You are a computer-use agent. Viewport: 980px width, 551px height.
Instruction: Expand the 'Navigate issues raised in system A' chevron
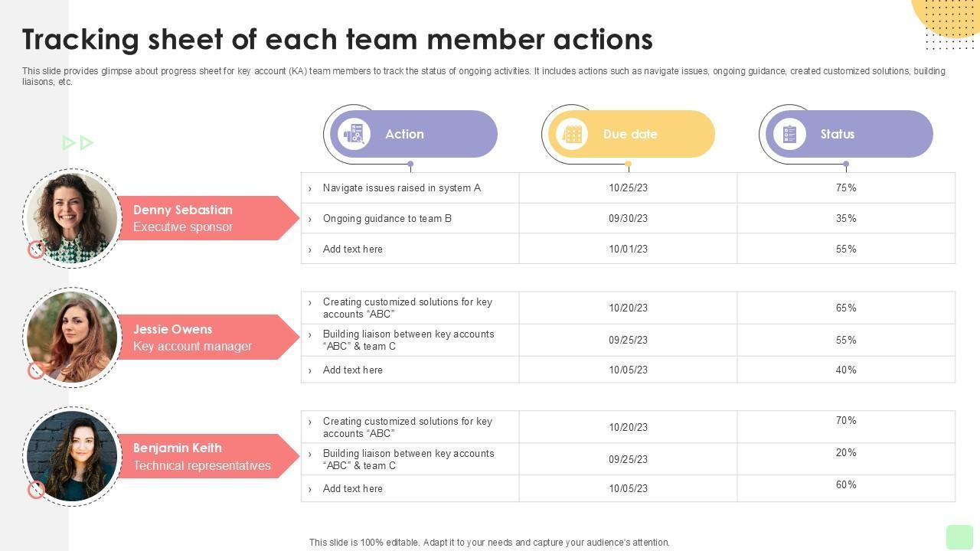point(310,188)
